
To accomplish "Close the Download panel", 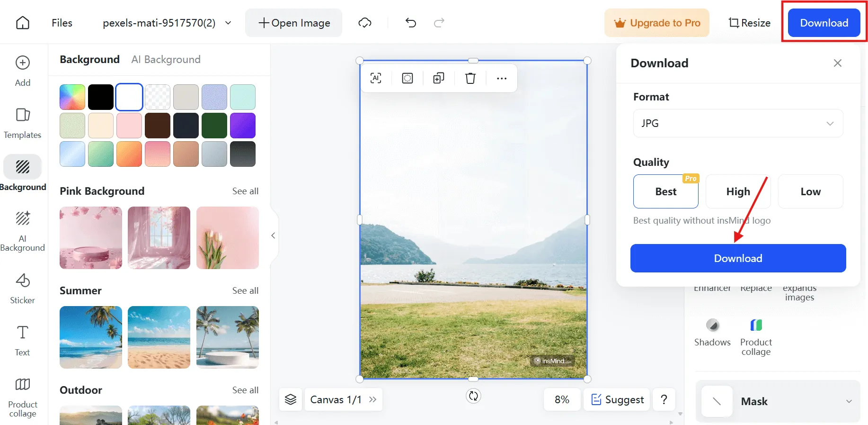I will (838, 63).
